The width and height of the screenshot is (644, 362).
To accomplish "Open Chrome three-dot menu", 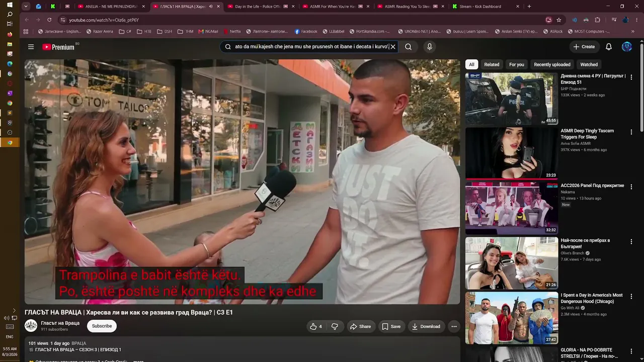I will [636, 20].
